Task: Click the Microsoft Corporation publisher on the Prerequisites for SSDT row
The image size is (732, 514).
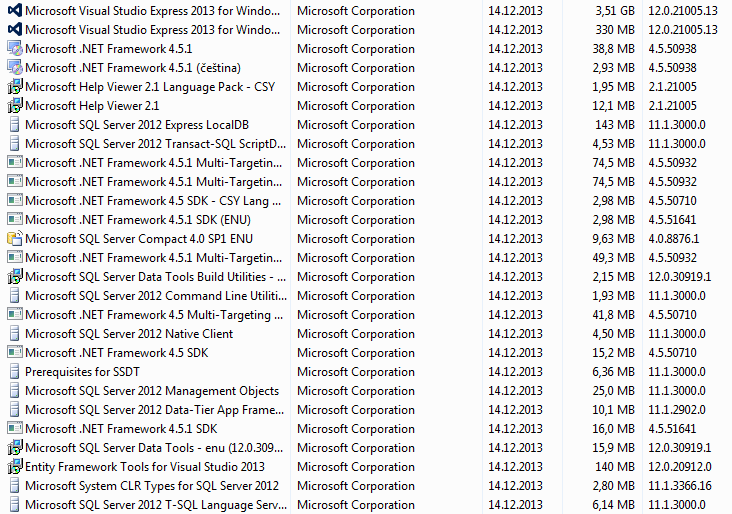Action: coord(356,372)
